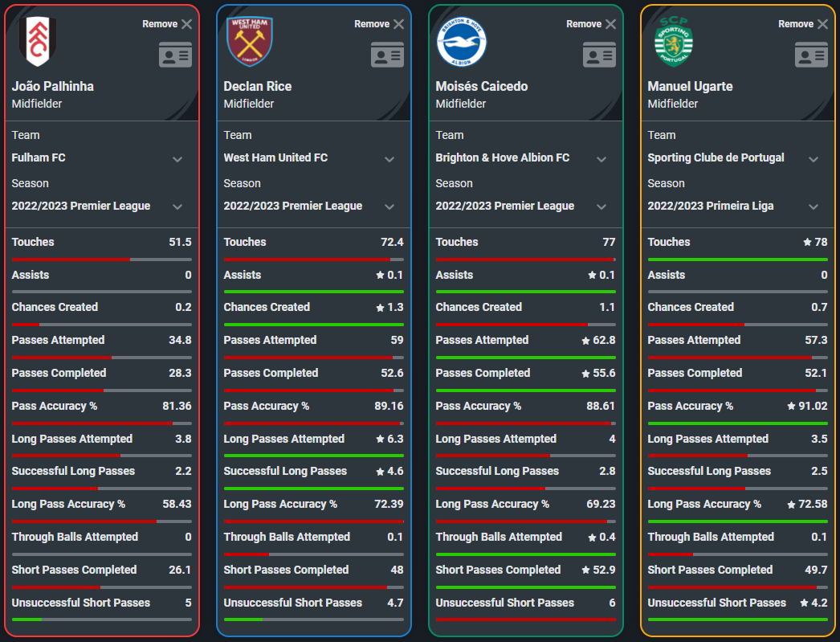Click Palhinha's Long Pass Accuracy 58.43
Viewport: 840px width, 642px height.
click(x=177, y=505)
